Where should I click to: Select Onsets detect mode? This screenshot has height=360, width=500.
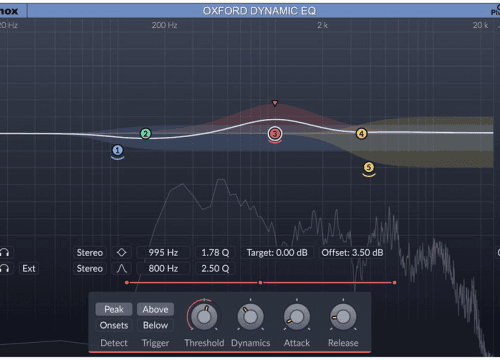pyautogui.click(x=114, y=325)
